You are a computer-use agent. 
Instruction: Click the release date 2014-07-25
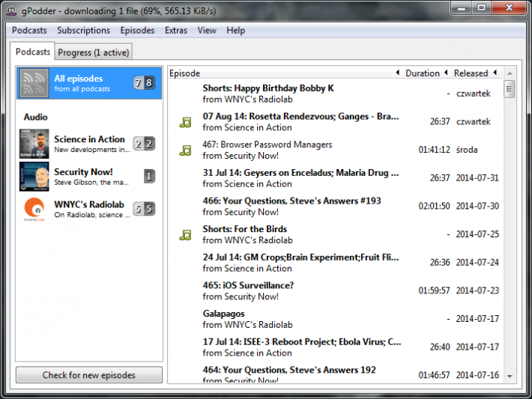(477, 234)
